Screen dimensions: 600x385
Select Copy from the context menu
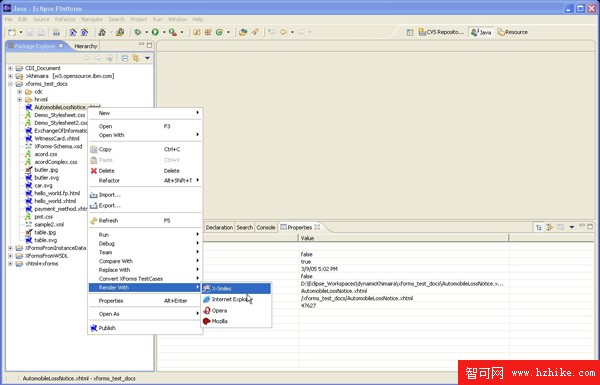click(145, 149)
